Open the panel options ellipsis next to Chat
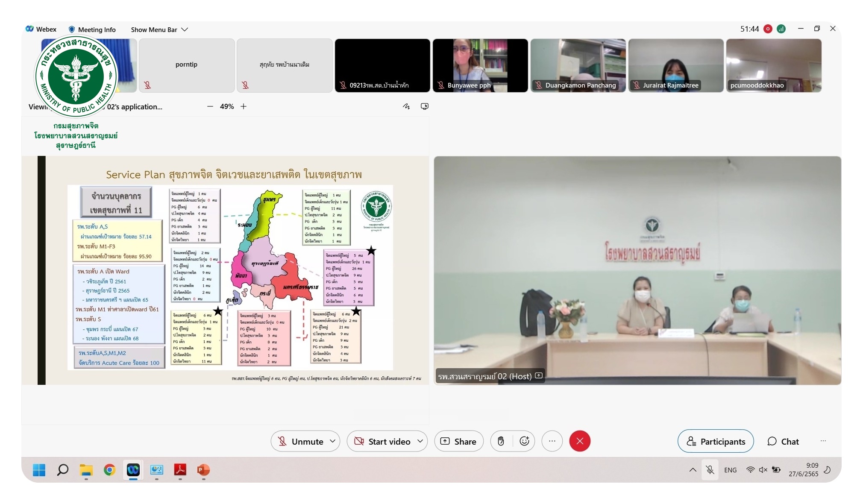Image resolution: width=863 pixels, height=504 pixels. (x=823, y=441)
